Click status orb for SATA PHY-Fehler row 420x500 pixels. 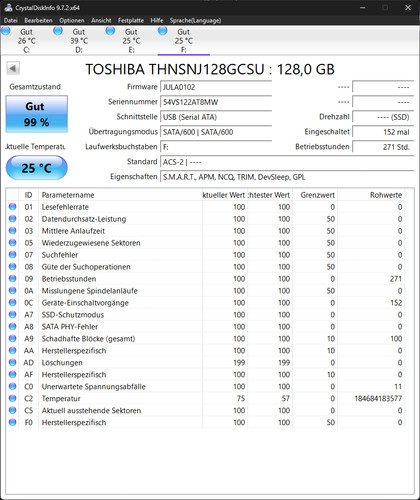tap(13, 327)
